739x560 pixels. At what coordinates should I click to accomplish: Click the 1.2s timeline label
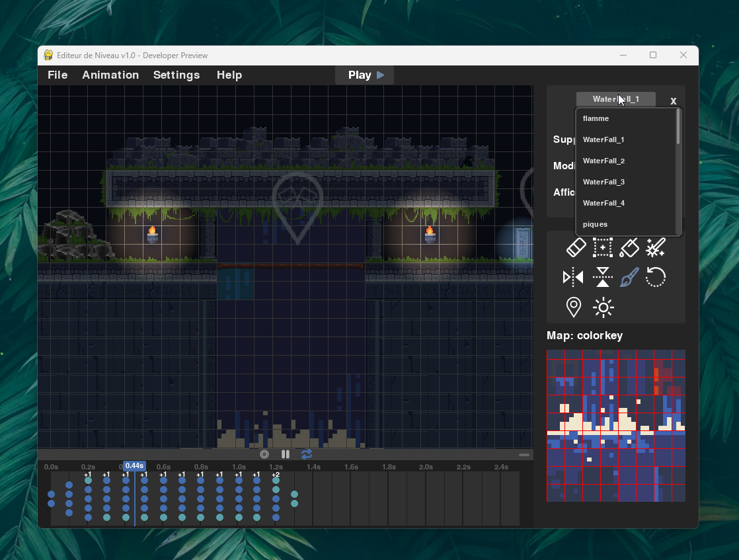click(276, 467)
